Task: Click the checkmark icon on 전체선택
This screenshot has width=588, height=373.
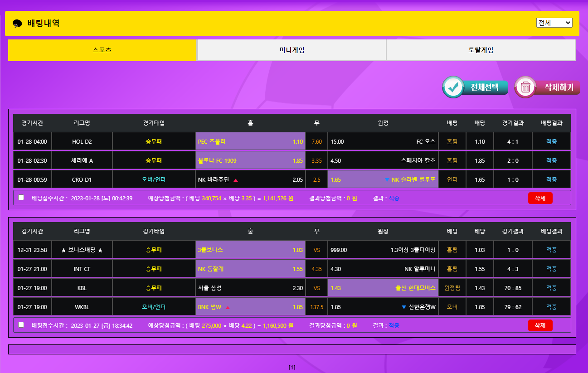Action: 453,87
